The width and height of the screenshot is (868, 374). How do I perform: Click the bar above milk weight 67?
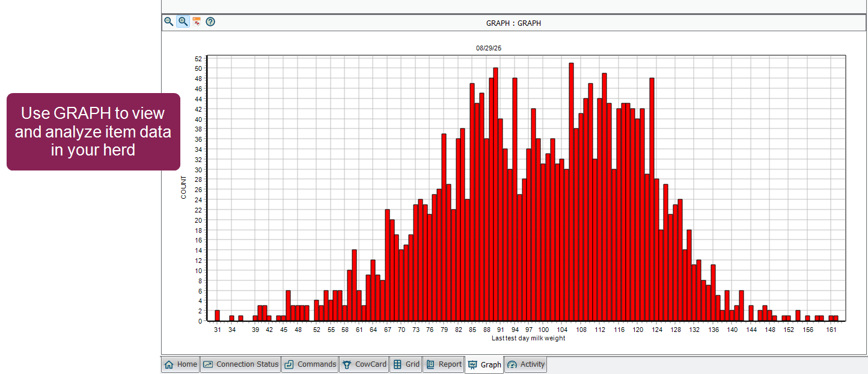pos(387,265)
